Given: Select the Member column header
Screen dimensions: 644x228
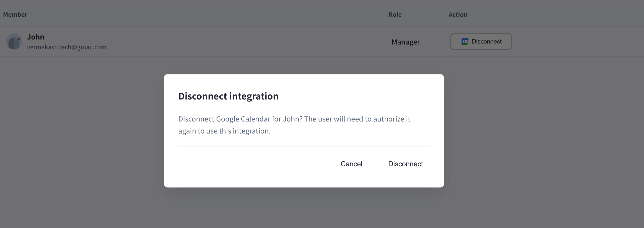Looking at the screenshot, I should (x=15, y=14).
